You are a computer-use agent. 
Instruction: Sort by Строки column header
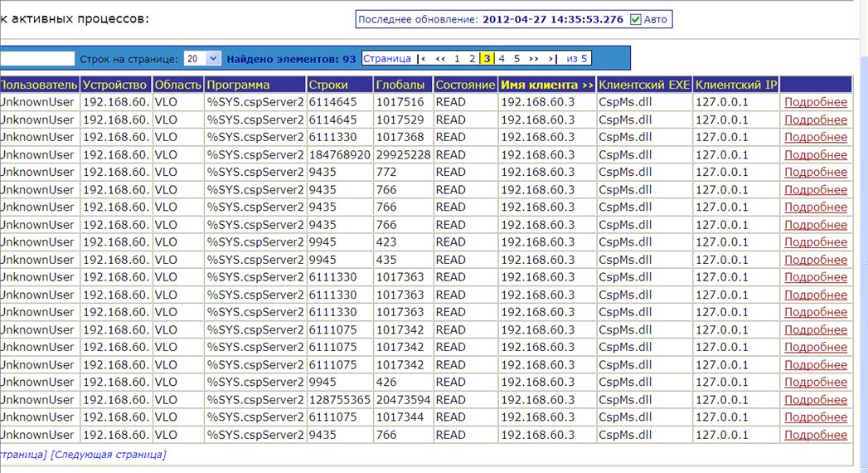tap(328, 85)
